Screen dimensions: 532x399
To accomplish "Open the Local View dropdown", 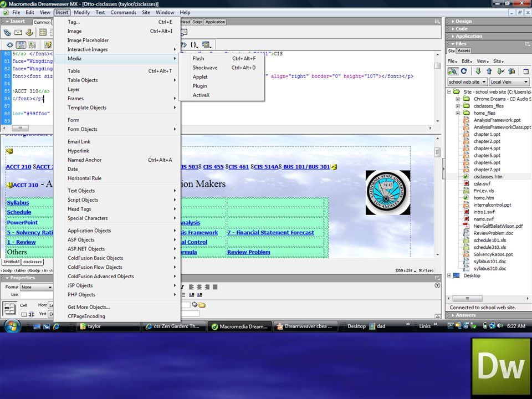I will coord(509,82).
